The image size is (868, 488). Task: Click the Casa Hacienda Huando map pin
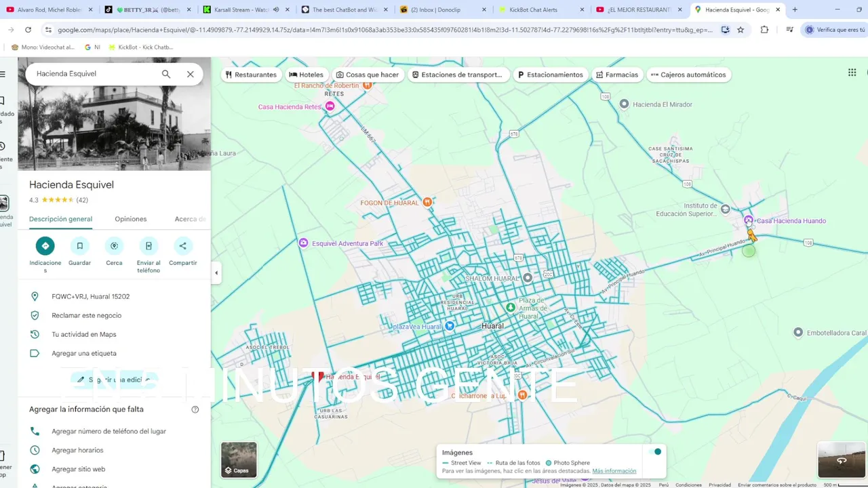click(x=749, y=220)
